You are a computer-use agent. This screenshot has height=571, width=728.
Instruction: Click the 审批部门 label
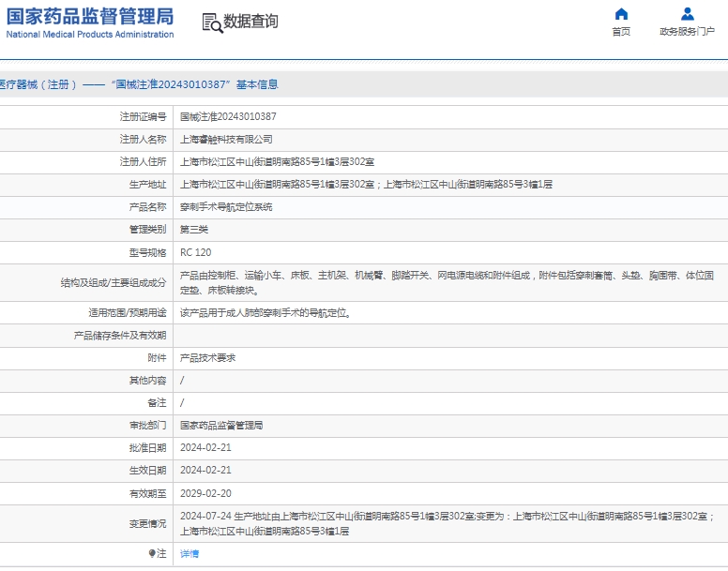coord(147,426)
